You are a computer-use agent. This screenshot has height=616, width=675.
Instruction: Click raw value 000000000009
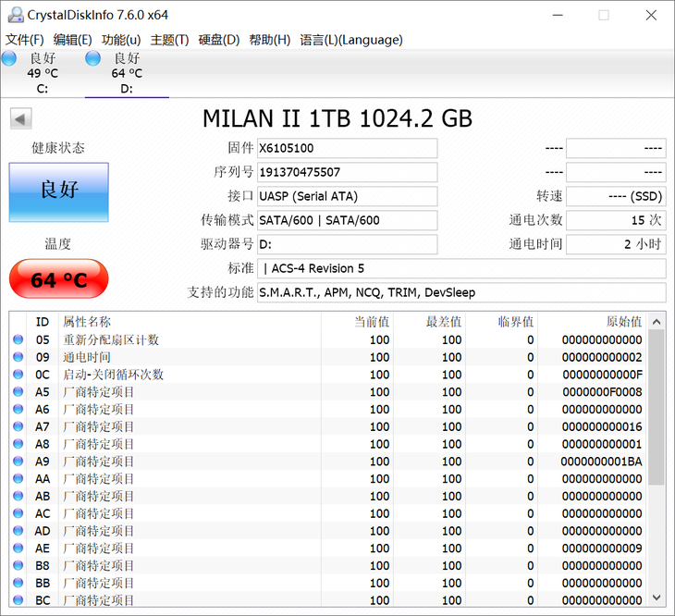[602, 548]
